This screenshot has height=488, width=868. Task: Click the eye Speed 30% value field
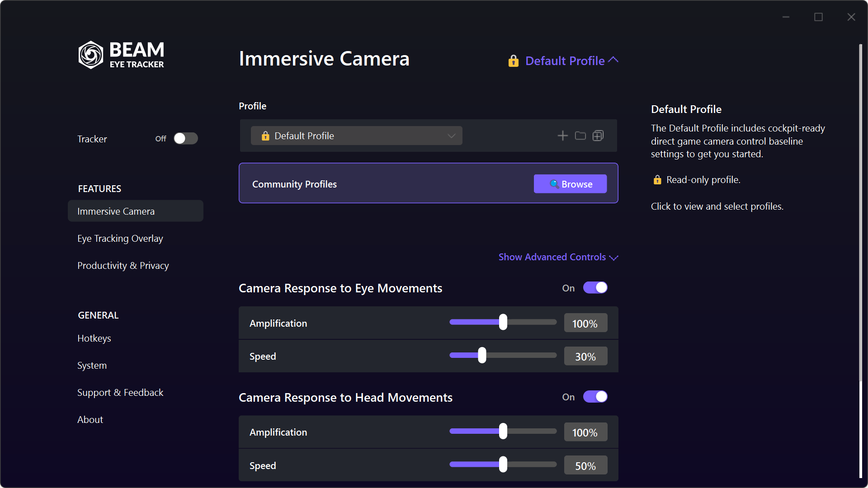585,356
